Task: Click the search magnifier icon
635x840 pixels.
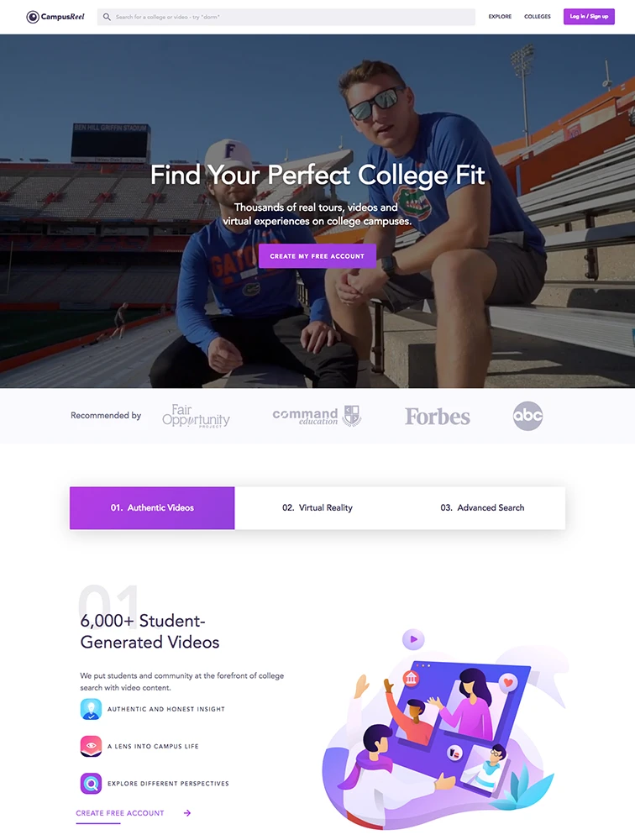Action: coord(107,17)
